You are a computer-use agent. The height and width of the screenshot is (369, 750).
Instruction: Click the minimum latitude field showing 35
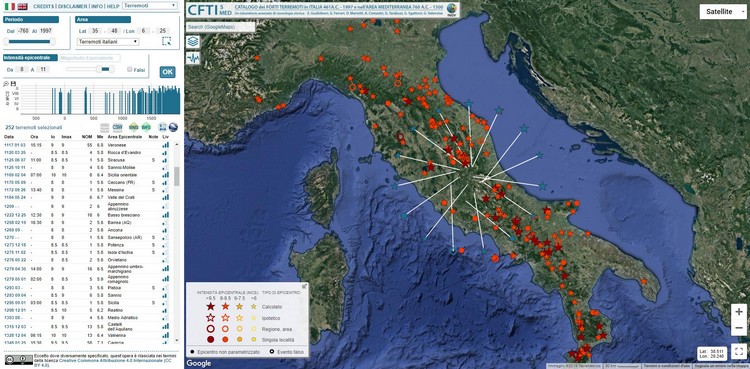coord(96,31)
